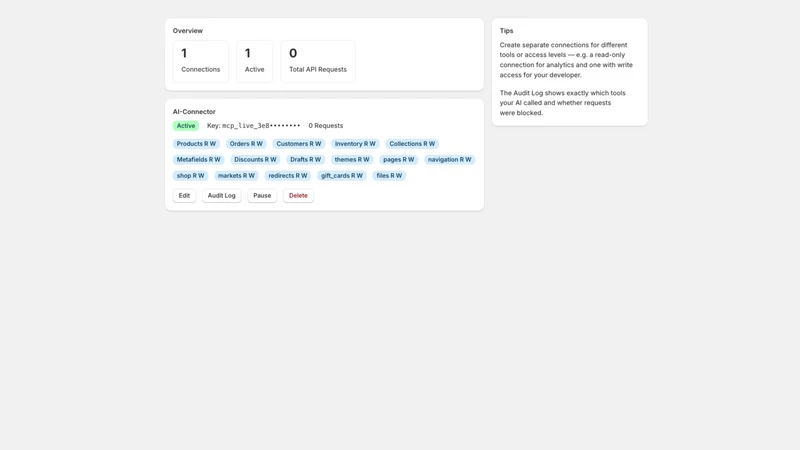800x450 pixels.
Task: Select the gift_cards R W permission tag
Action: 342,176
